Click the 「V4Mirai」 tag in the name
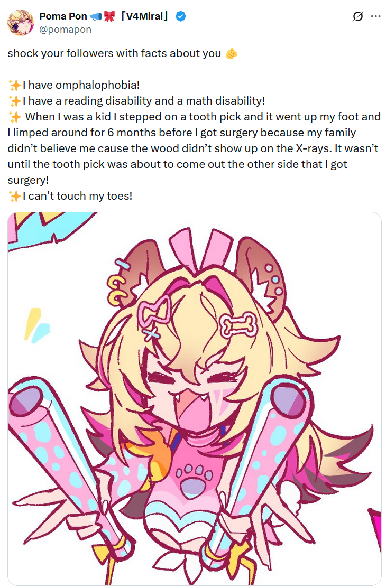The height and width of the screenshot is (588, 386). click(144, 16)
